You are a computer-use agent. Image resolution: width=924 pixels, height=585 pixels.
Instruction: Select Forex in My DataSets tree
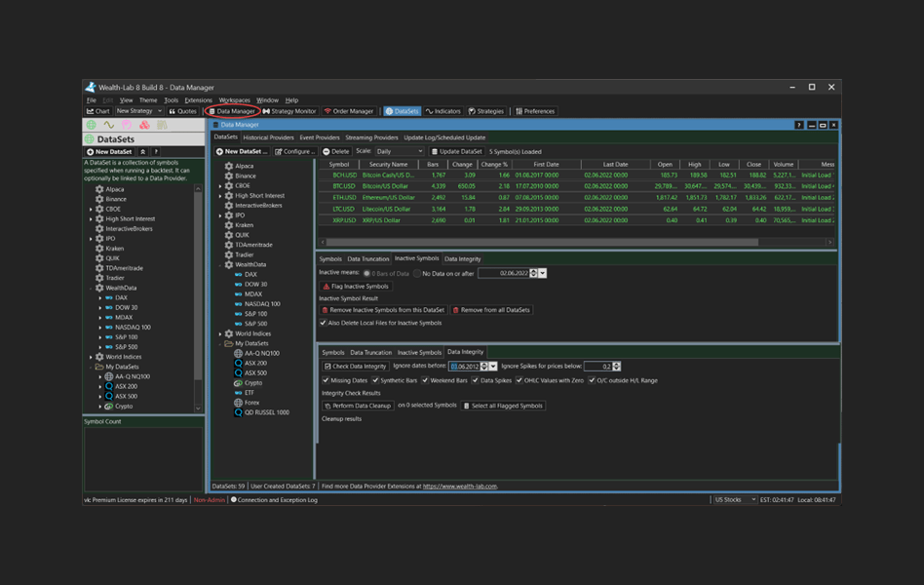pos(251,403)
